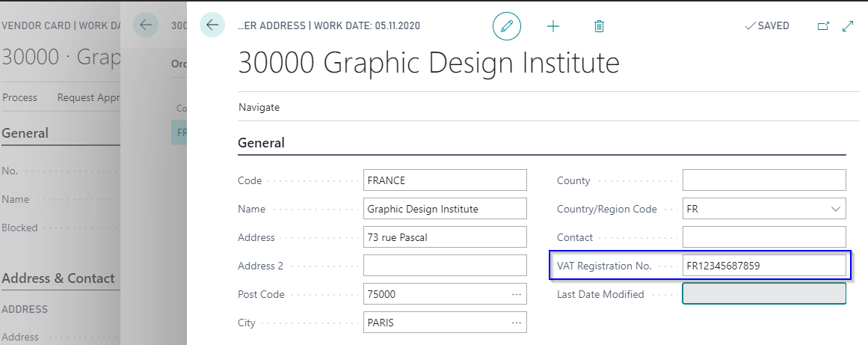
Task: Click the page title 30000 Graphic Design Institute
Action: click(428, 63)
